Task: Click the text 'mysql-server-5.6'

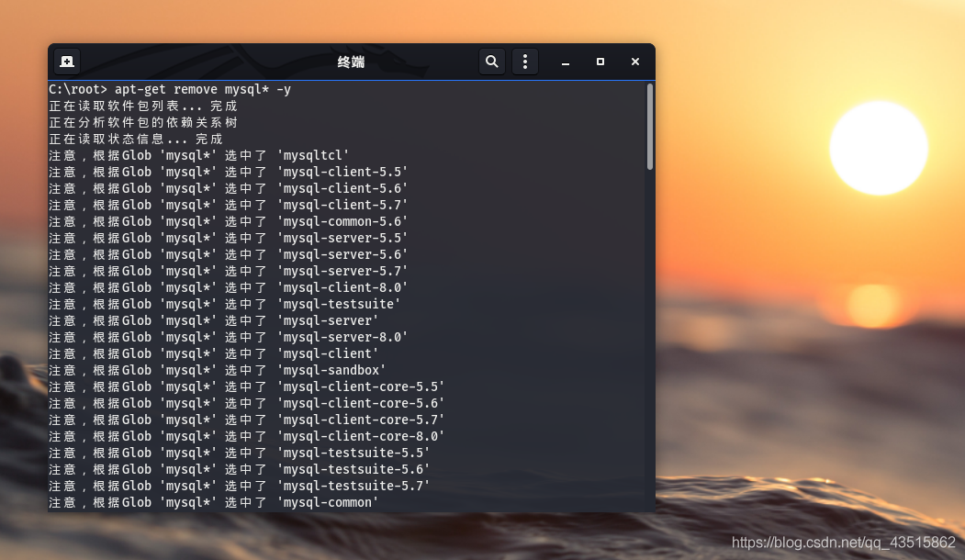Action: click(342, 255)
